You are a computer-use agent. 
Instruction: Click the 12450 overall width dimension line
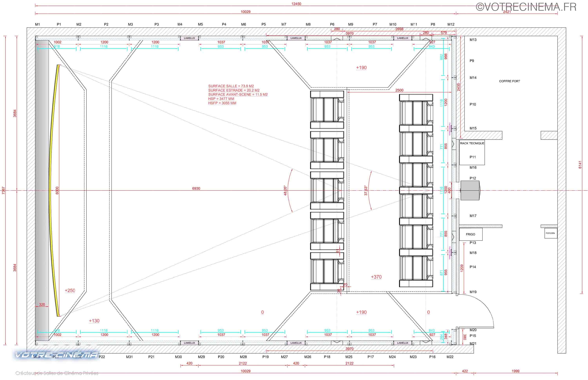(x=296, y=4)
